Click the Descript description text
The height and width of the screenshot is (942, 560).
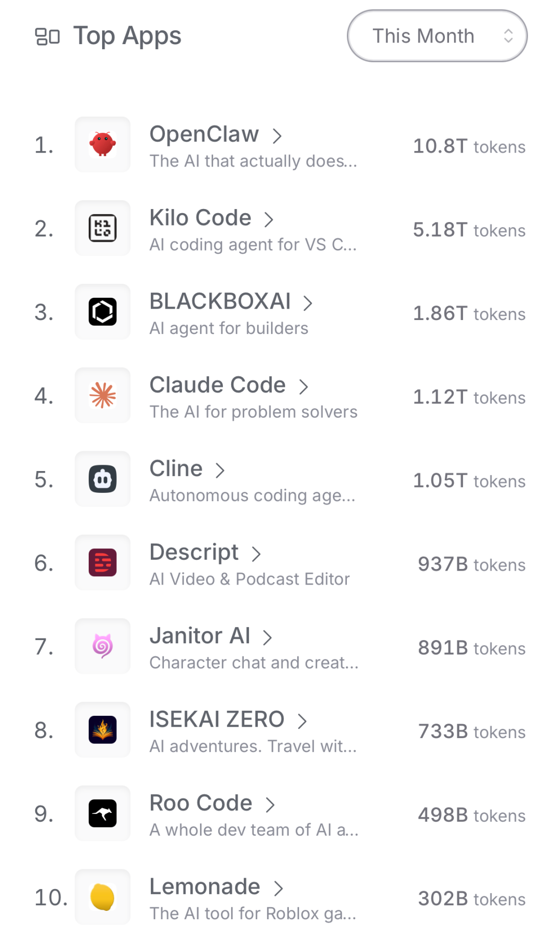(249, 579)
